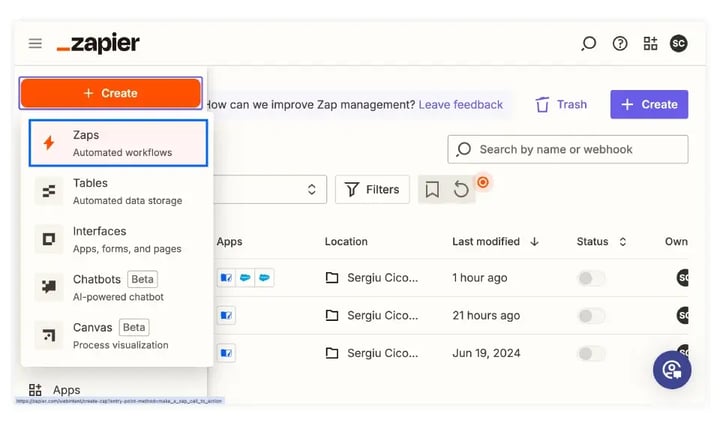Toggle status switch for 1 hour ago Zap
The height and width of the screenshot is (426, 720).
[x=591, y=278]
